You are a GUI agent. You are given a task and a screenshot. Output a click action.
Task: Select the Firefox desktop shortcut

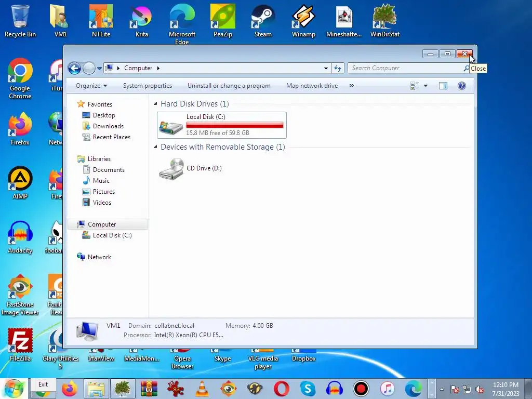pos(20,129)
